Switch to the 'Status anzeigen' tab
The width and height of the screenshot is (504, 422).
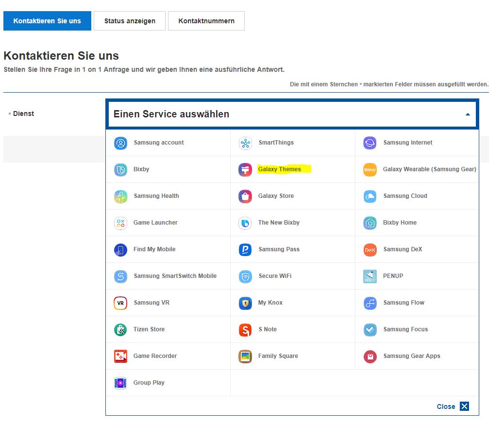pos(130,21)
